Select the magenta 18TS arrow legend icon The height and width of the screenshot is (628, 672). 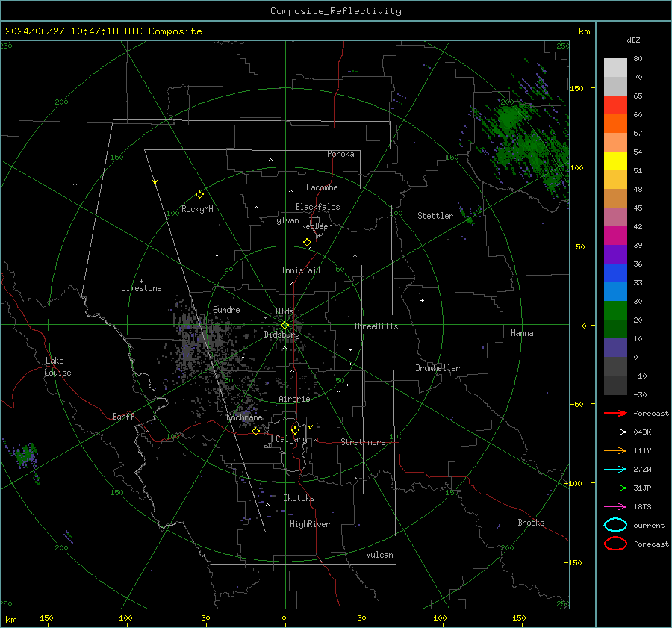click(615, 507)
